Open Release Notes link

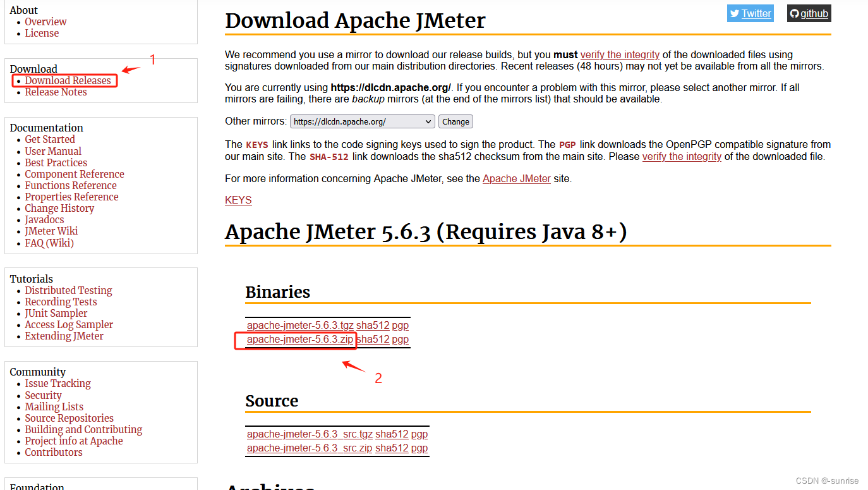(x=56, y=92)
